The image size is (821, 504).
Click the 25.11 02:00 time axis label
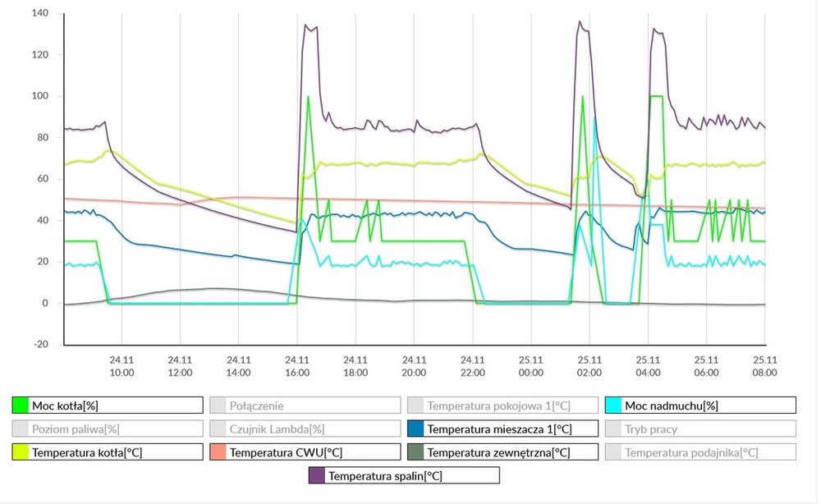(x=589, y=365)
